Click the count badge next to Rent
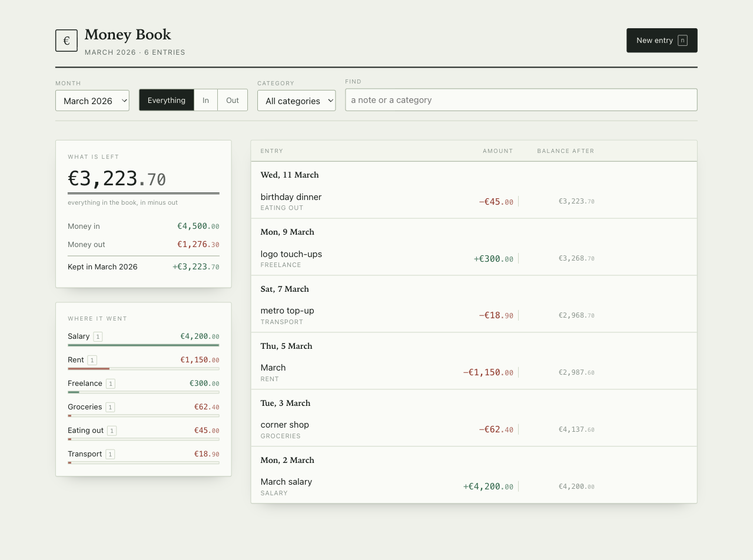This screenshot has height=560, width=753. click(x=92, y=360)
